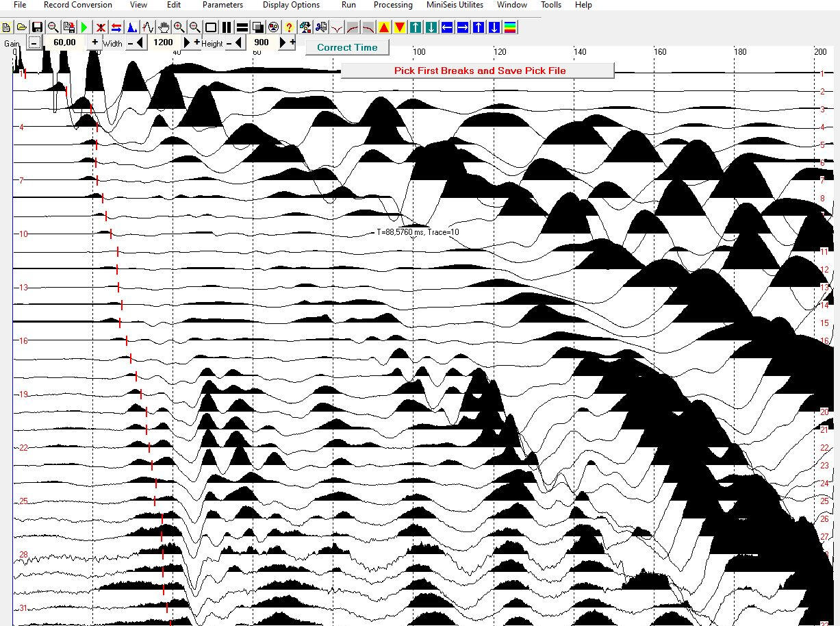
Task: Increase width using the right arrow
Action: pos(188,42)
